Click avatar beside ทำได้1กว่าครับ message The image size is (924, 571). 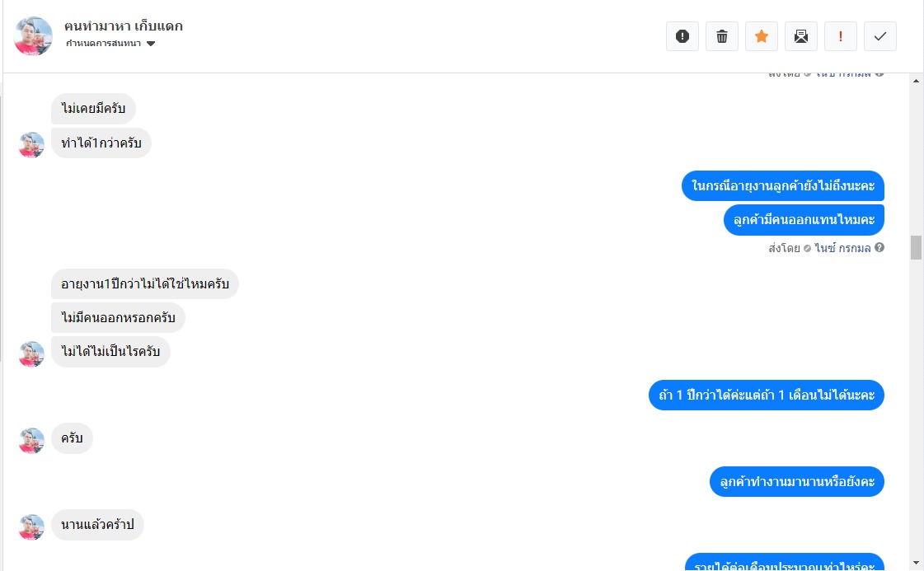pos(32,145)
